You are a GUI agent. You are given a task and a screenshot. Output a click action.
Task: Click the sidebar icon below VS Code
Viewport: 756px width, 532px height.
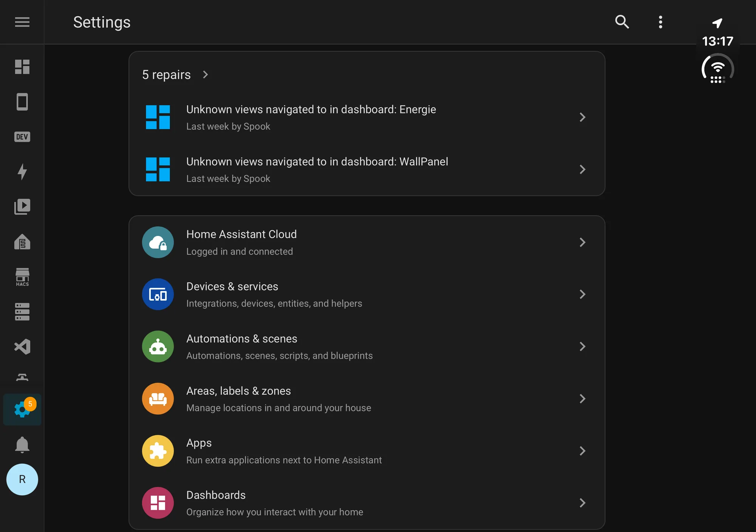(x=22, y=377)
